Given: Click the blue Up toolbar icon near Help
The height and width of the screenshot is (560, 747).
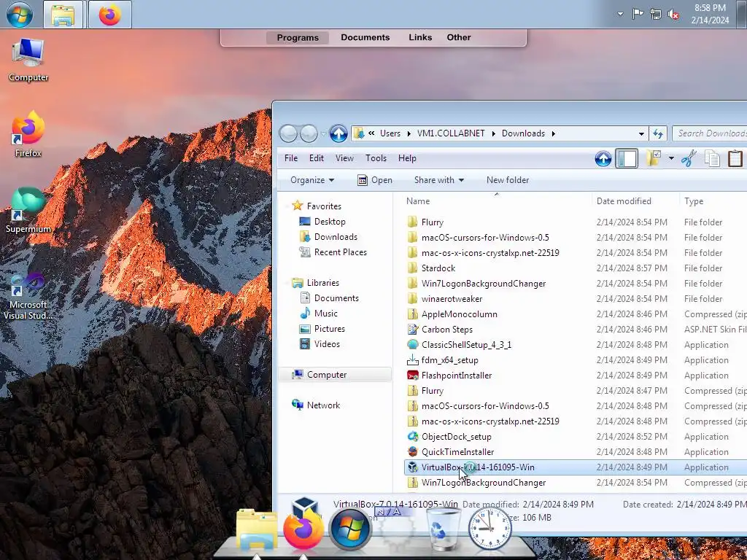Looking at the screenshot, I should [x=603, y=158].
